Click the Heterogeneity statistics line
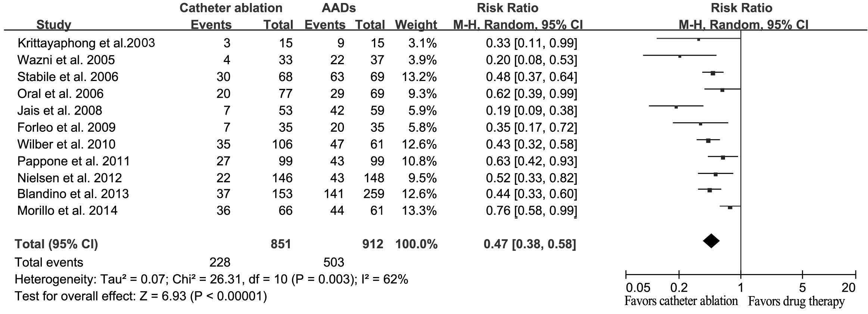Image resolution: width=868 pixels, height=314 pixels. [x=211, y=279]
